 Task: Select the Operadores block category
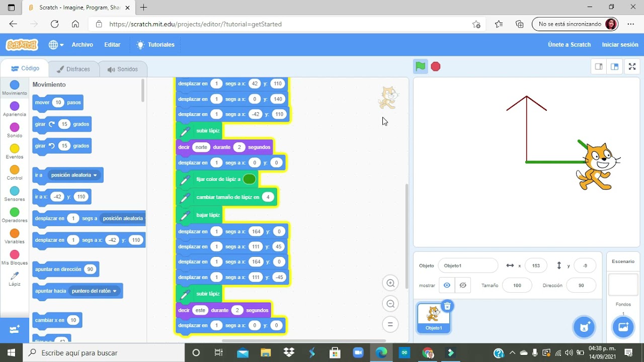point(15,215)
